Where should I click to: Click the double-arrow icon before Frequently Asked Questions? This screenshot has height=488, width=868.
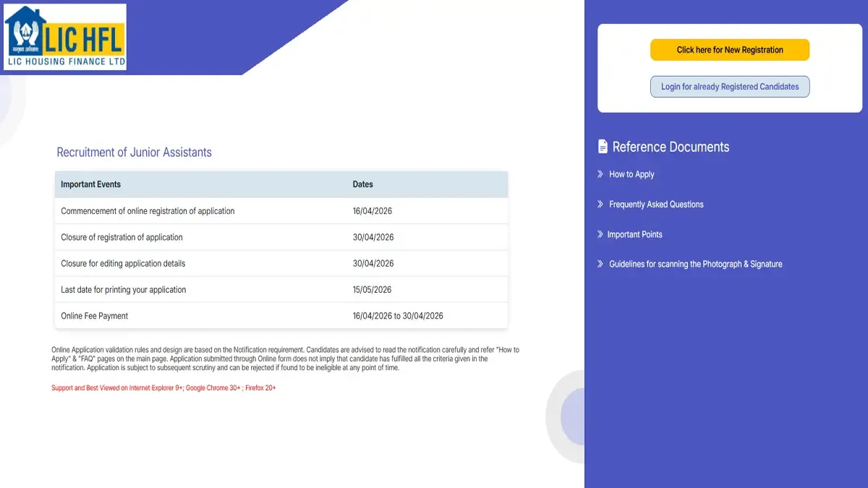click(600, 205)
